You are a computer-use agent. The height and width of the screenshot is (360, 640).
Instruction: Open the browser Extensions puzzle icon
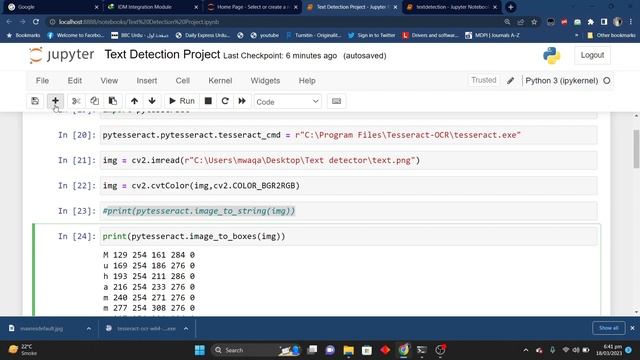pos(591,22)
